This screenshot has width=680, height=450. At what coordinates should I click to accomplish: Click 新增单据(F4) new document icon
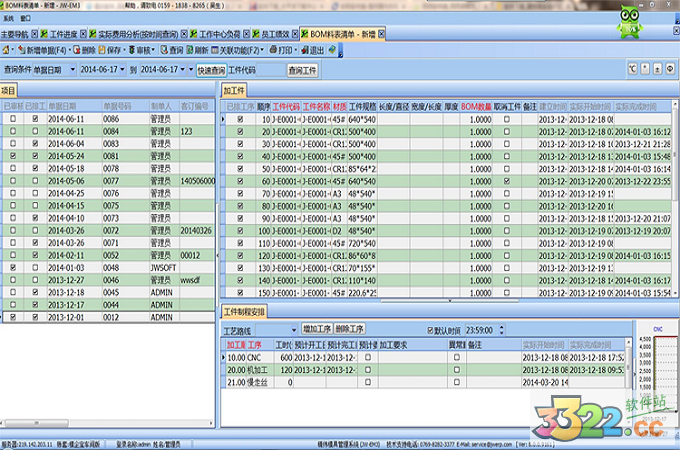[22, 50]
